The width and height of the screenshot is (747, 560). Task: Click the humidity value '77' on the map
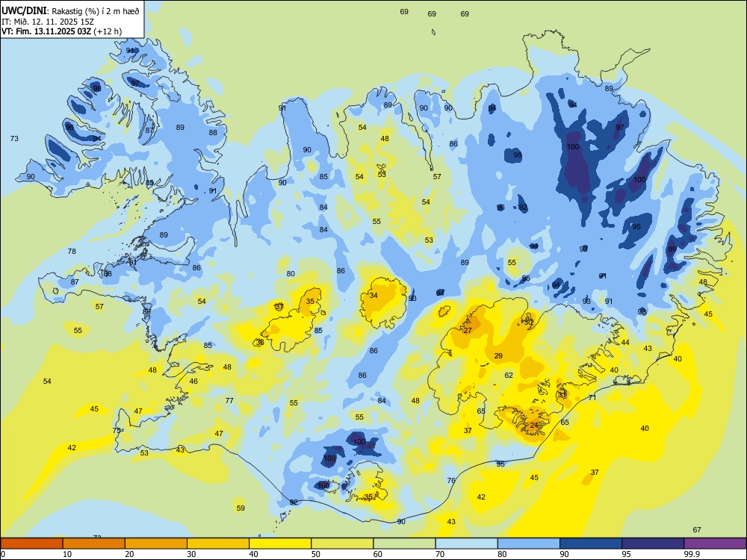[229, 400]
